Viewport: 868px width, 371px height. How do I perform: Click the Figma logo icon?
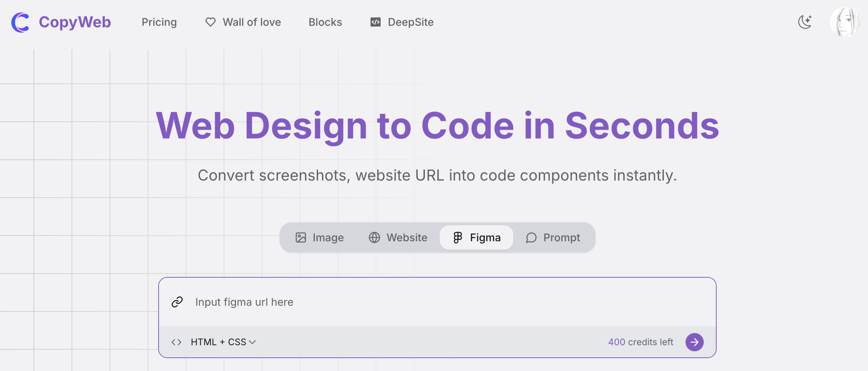458,237
